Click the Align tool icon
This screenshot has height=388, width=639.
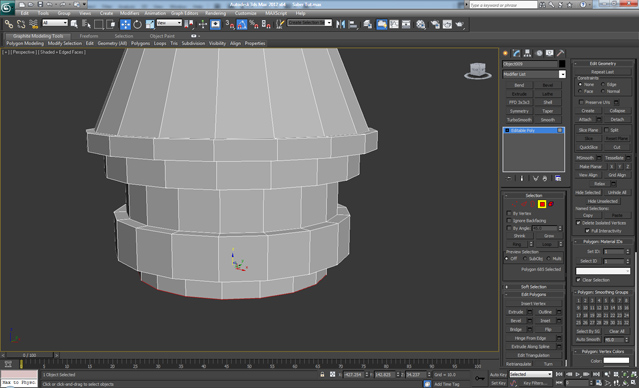353,24
